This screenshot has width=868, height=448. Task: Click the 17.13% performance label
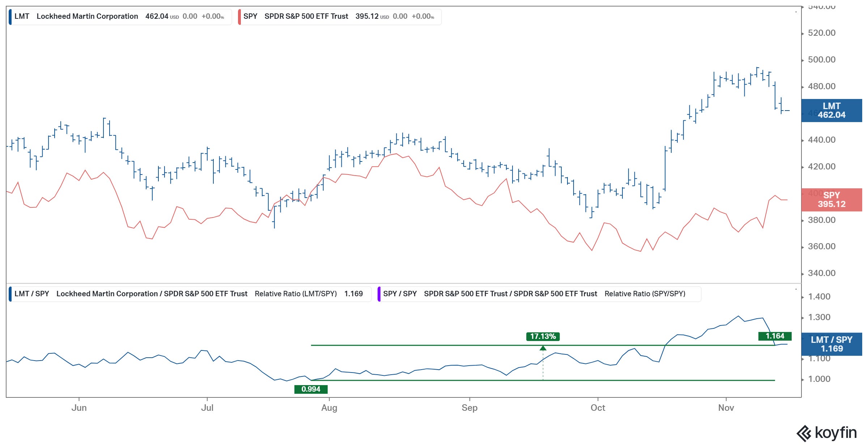coord(542,336)
